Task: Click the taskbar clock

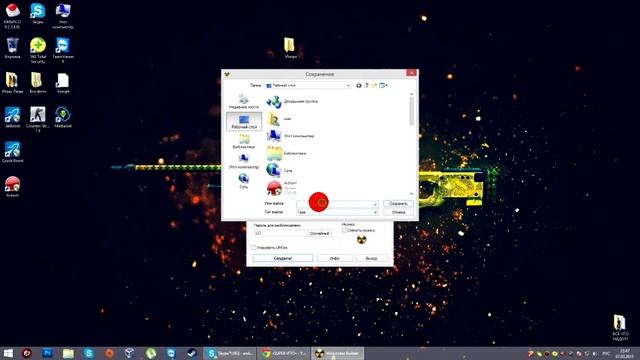Action: point(624,353)
